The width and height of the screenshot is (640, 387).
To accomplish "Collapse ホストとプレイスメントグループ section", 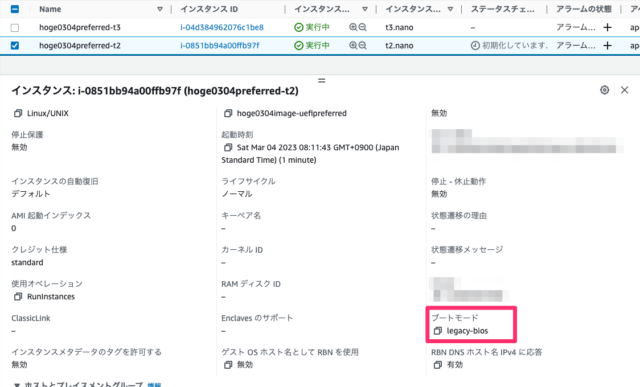I will pyautogui.click(x=17, y=385).
